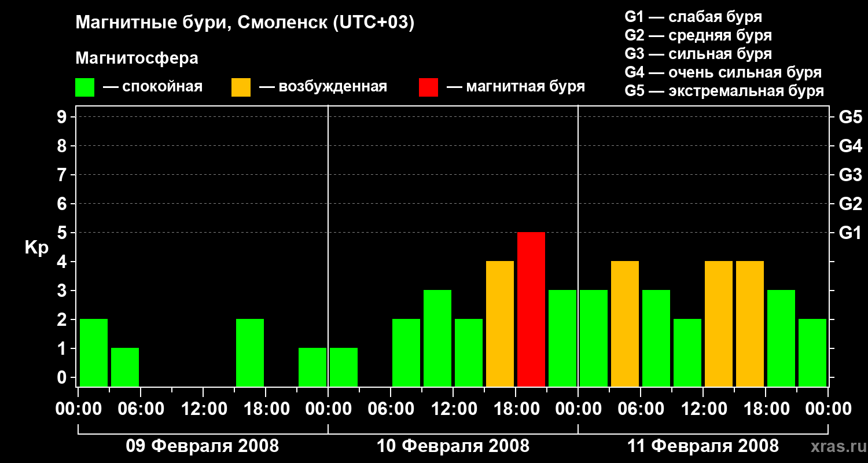Click the 10 Февраля 2008 date label

(x=453, y=446)
